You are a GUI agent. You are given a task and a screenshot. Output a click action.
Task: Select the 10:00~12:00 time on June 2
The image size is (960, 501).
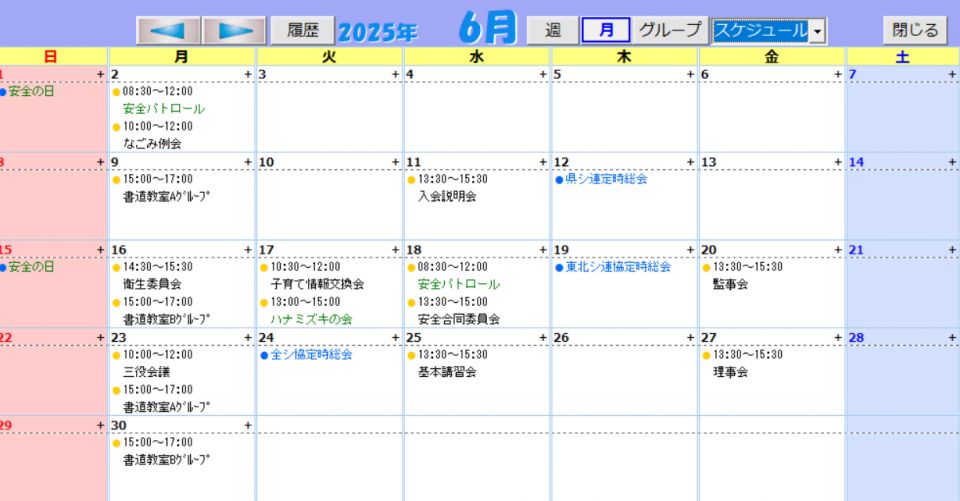pyautogui.click(x=157, y=126)
